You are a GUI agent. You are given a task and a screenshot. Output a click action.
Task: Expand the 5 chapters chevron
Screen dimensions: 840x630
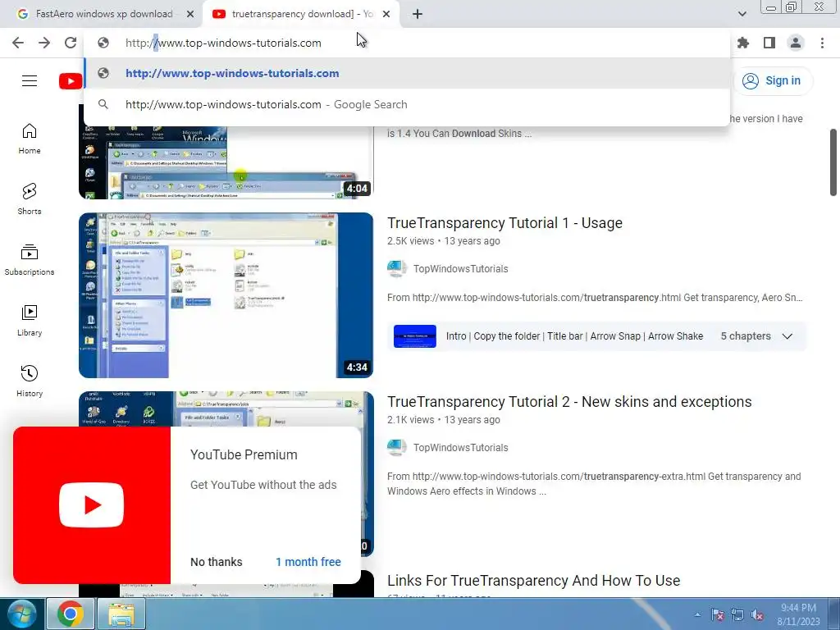click(x=787, y=336)
